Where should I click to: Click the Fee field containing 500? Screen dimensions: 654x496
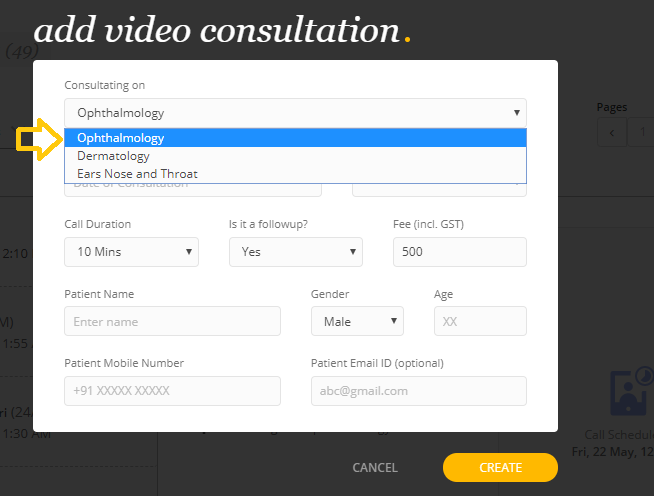[459, 252]
